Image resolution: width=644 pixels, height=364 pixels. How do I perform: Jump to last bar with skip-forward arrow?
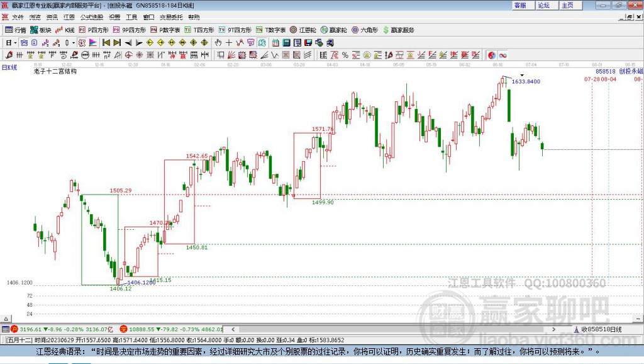point(117,43)
